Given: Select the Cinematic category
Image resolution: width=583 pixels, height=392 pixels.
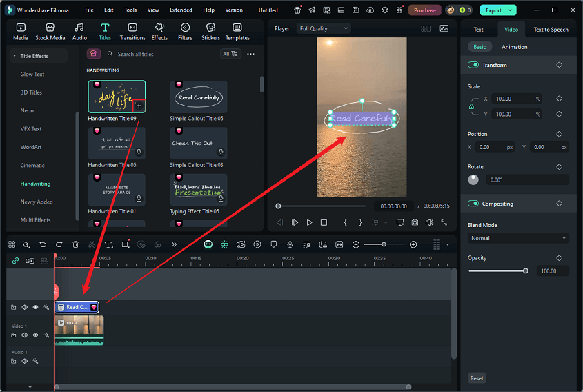Looking at the screenshot, I should coord(32,165).
